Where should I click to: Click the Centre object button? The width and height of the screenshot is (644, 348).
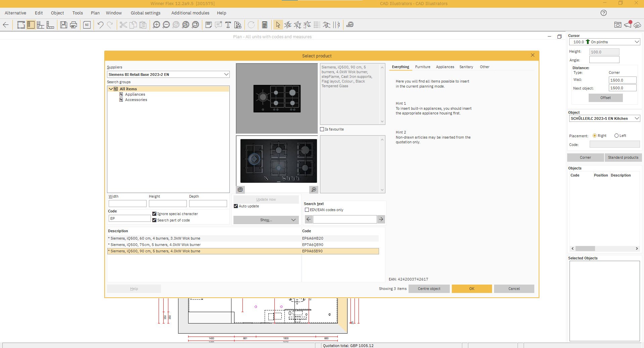click(429, 289)
